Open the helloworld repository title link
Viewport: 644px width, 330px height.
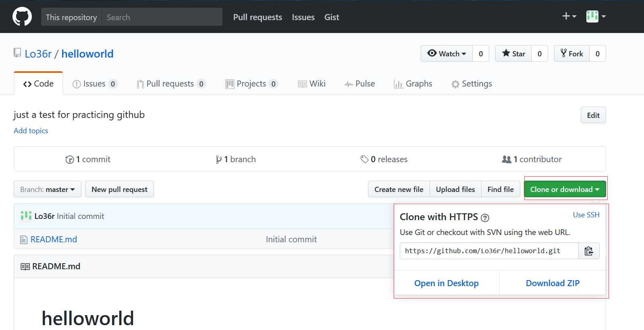click(x=87, y=54)
